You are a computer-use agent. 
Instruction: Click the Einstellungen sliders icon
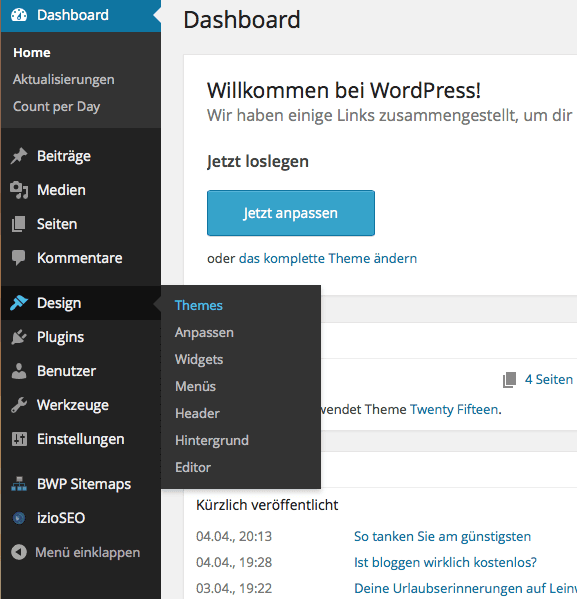click(19, 439)
